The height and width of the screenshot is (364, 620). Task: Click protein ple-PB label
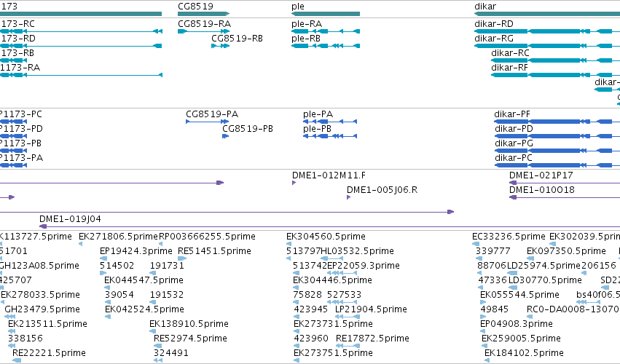317,129
